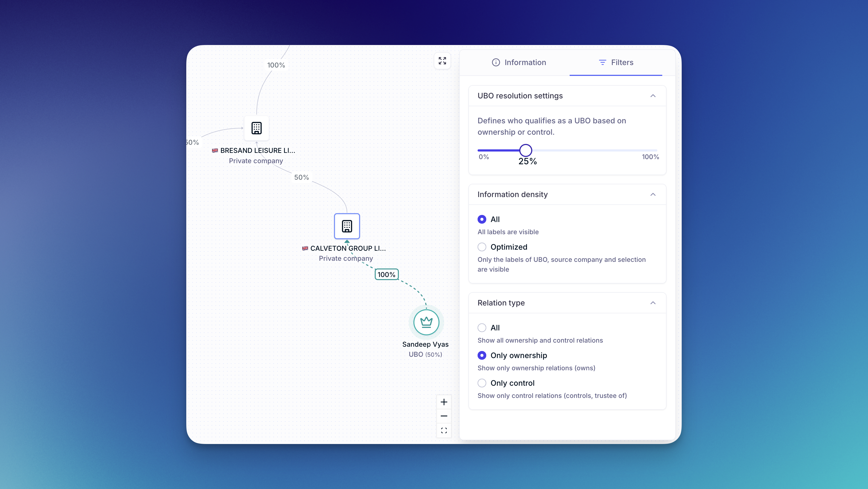868x489 pixels.
Task: Select the BRESAND LEISURE company building node
Action: [256, 128]
